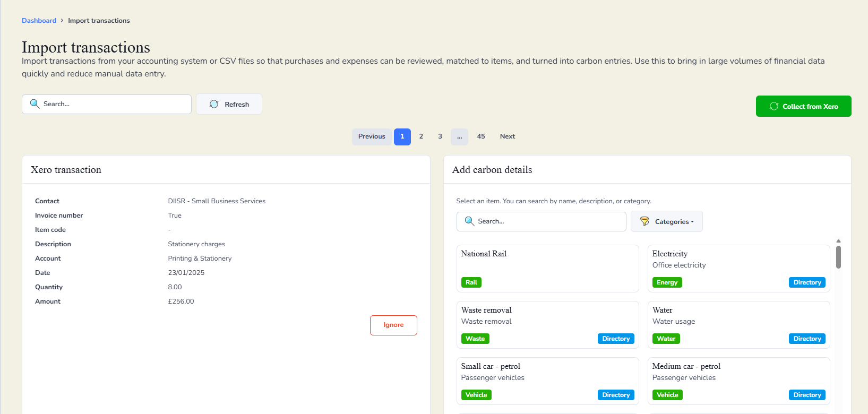Click the items list scrollbar thumb
868x414 pixels.
click(x=838, y=257)
